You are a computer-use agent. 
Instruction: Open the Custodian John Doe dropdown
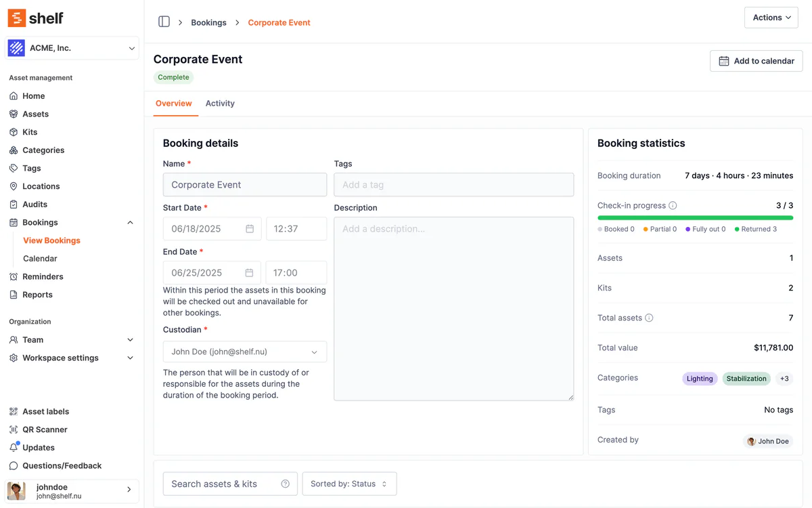click(x=245, y=352)
